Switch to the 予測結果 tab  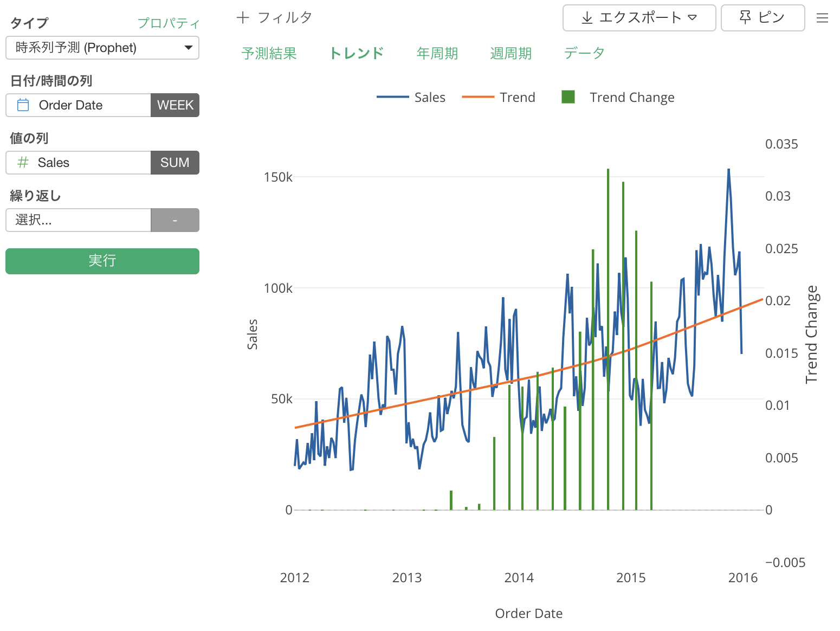tap(269, 53)
